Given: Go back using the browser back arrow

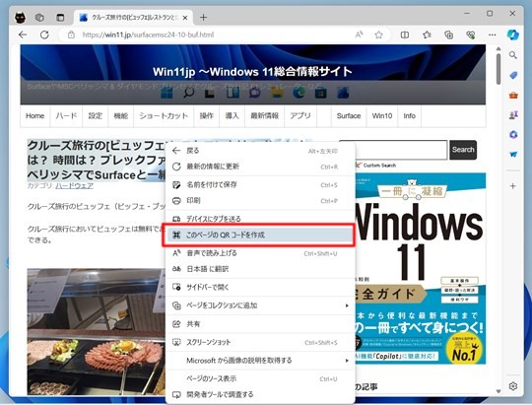Looking at the screenshot, I should tap(23, 34).
